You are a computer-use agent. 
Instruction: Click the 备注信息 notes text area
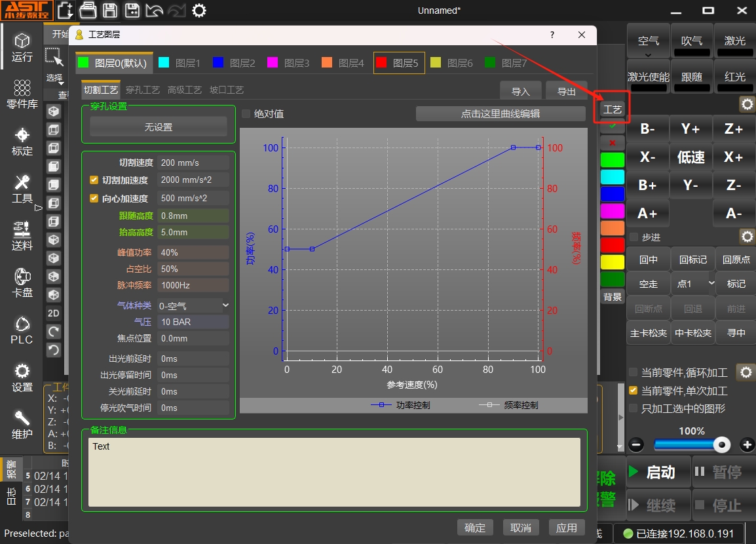pyautogui.click(x=334, y=472)
